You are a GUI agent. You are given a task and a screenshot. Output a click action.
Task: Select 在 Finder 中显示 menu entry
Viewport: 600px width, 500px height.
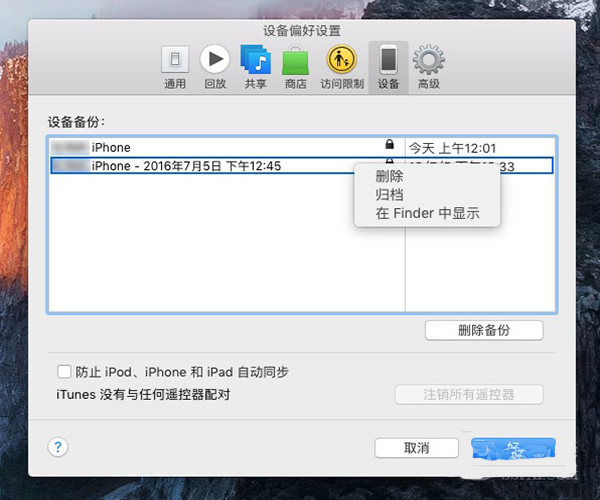pos(427,213)
